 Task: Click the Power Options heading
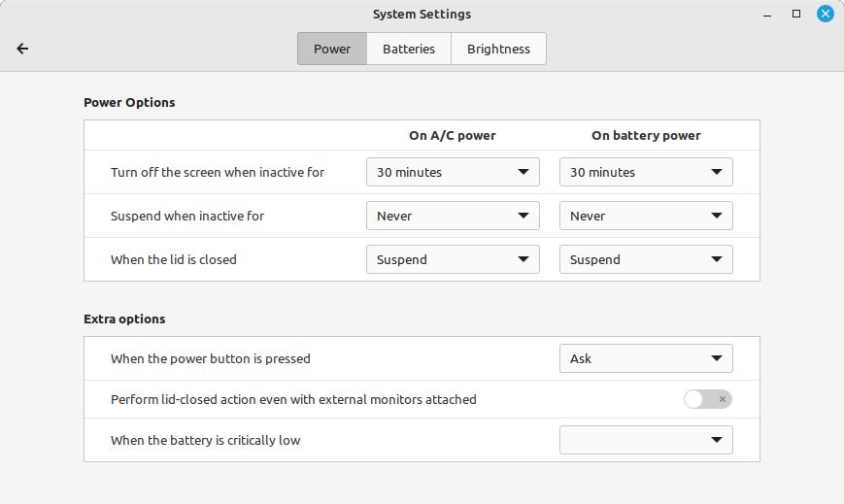[129, 102]
